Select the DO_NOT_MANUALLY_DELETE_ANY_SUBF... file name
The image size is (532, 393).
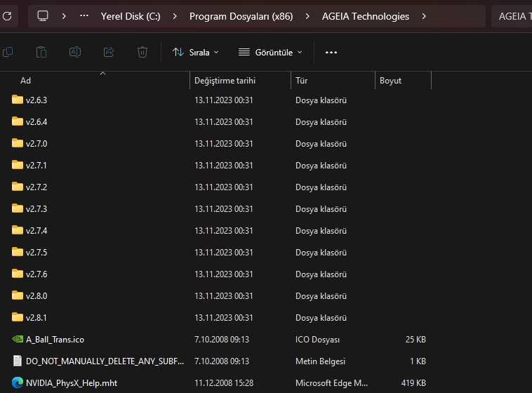click(x=105, y=361)
